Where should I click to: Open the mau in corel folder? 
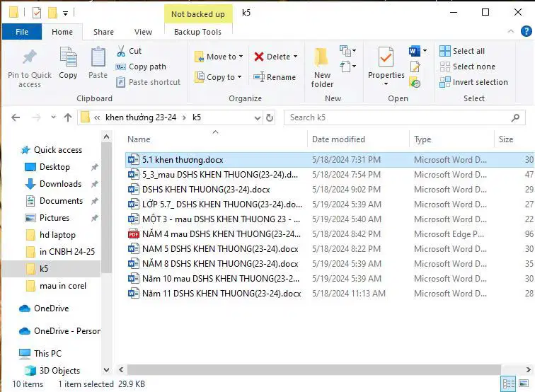(x=56, y=286)
